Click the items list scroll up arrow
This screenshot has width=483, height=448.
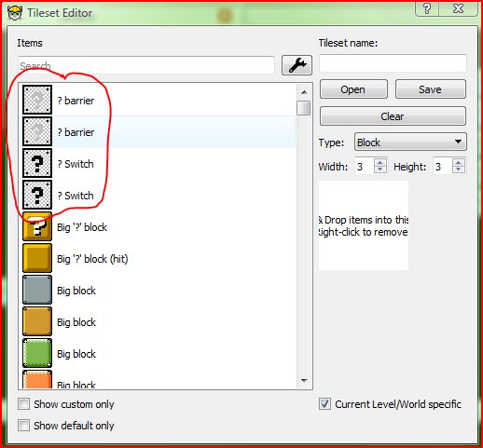(304, 92)
